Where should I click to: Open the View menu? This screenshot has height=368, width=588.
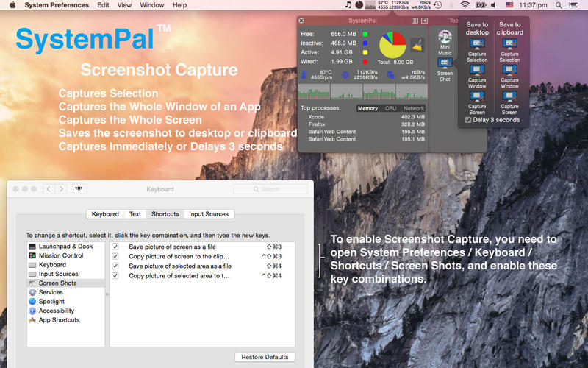coord(124,5)
